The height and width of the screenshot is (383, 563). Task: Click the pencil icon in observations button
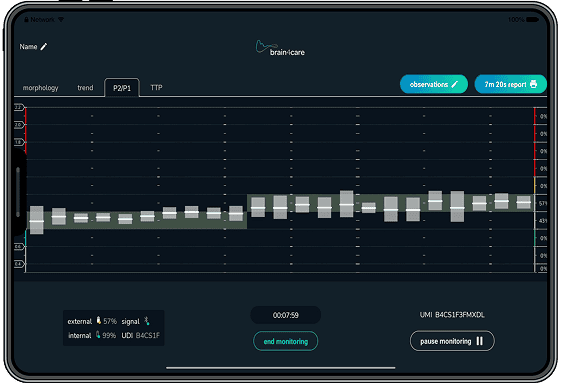(455, 84)
